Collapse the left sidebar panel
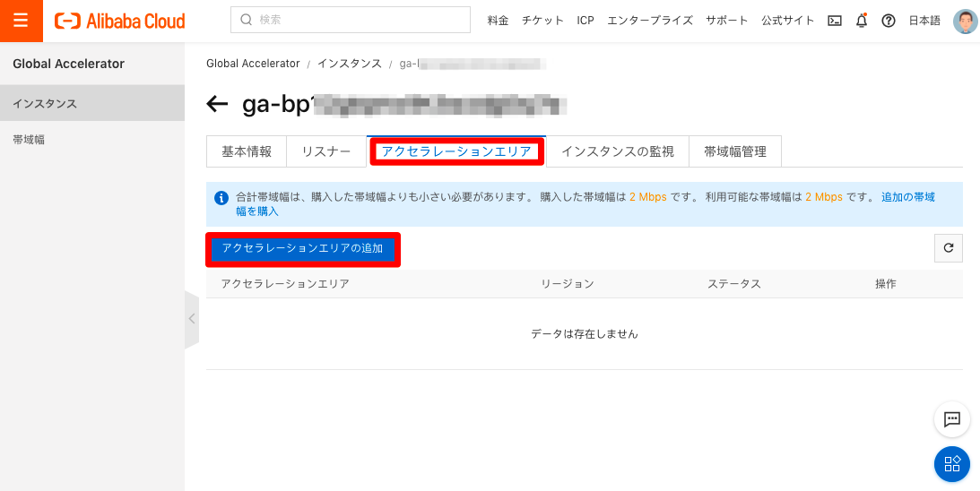The width and height of the screenshot is (980, 491). [x=192, y=319]
